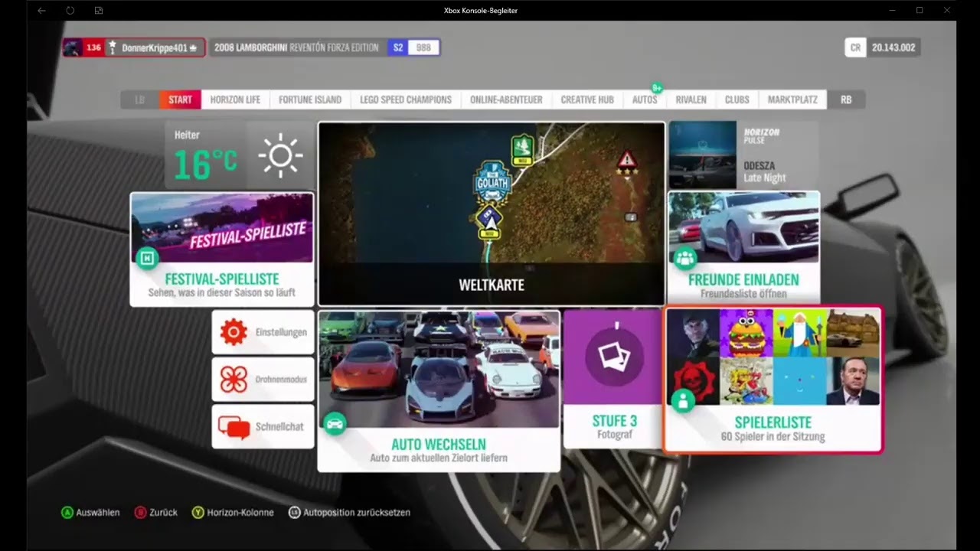Open the LEGO Speed Champions tab
Viewport: 980px width, 551px height.
click(x=406, y=99)
